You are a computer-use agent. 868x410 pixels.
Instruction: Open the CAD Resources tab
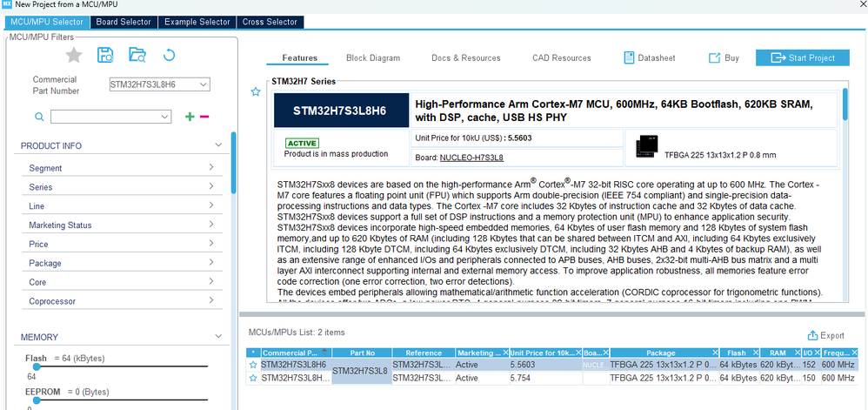(x=562, y=57)
